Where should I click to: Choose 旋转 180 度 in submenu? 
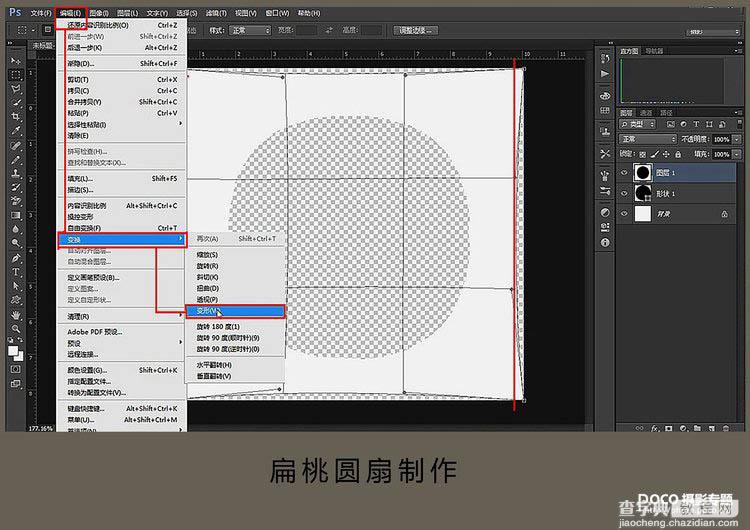235,326
